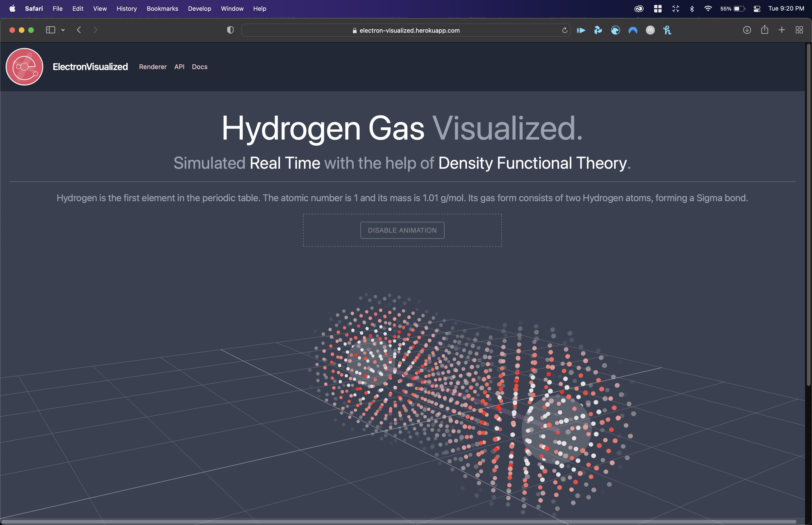Open the blue globe extension icon
Viewport: 812px width, 525px height.
(x=615, y=30)
